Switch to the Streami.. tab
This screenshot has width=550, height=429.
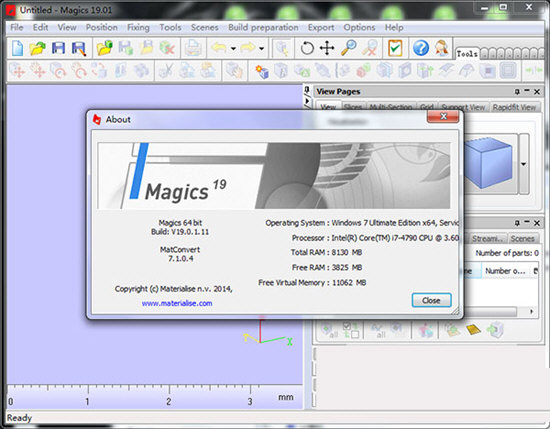coord(487,239)
